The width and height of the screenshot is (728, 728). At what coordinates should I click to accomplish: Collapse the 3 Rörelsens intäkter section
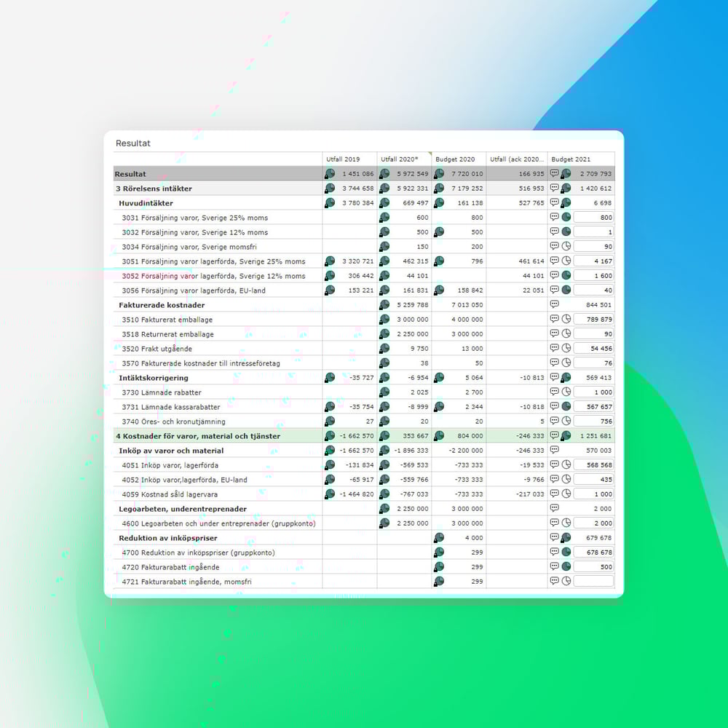click(x=154, y=189)
